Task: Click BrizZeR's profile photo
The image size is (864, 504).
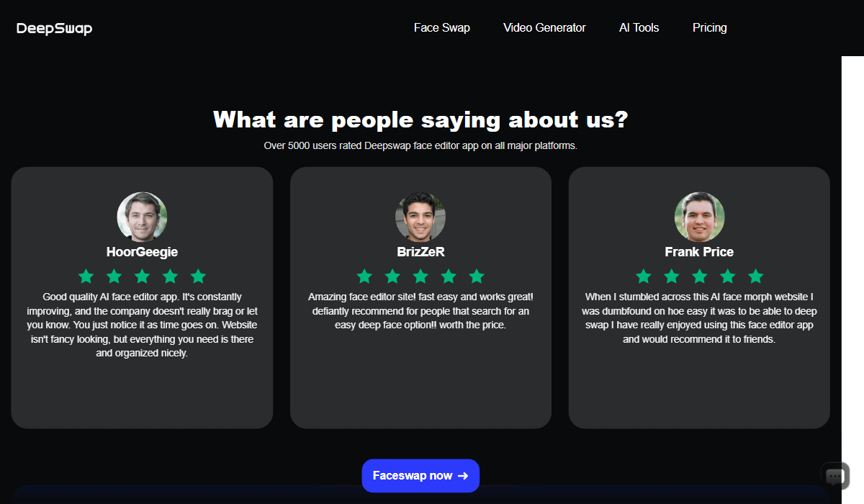Action: [420, 217]
